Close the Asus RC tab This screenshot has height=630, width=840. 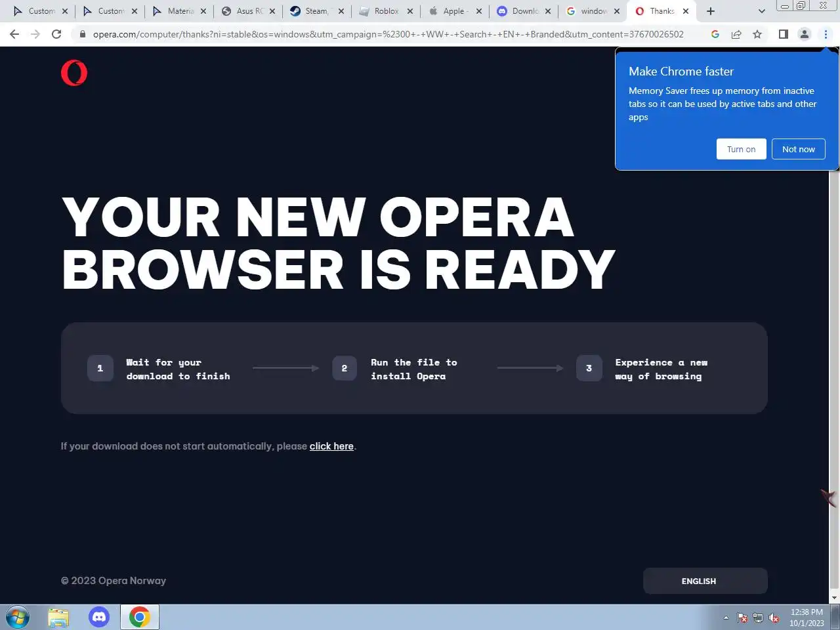tap(272, 11)
